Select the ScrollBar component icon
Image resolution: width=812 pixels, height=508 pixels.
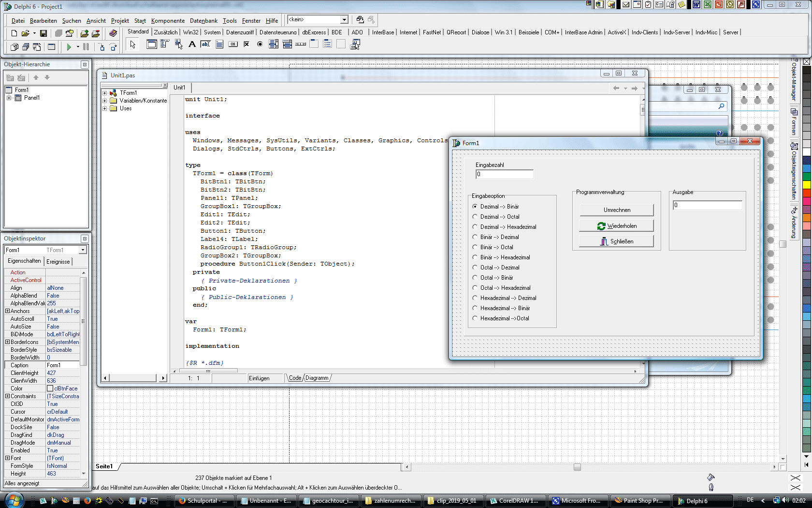point(301,44)
